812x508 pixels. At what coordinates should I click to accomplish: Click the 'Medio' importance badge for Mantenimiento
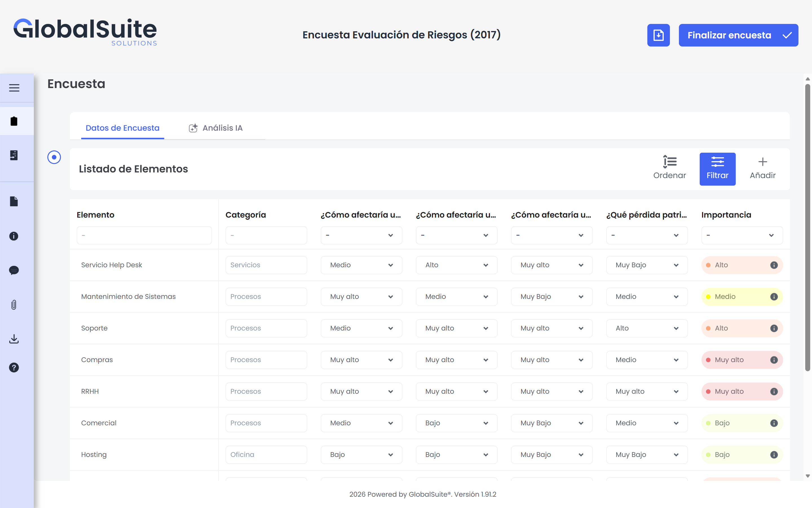coord(742,297)
